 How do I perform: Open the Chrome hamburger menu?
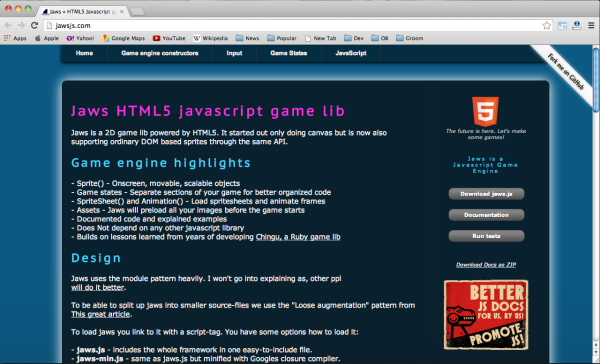click(x=591, y=25)
